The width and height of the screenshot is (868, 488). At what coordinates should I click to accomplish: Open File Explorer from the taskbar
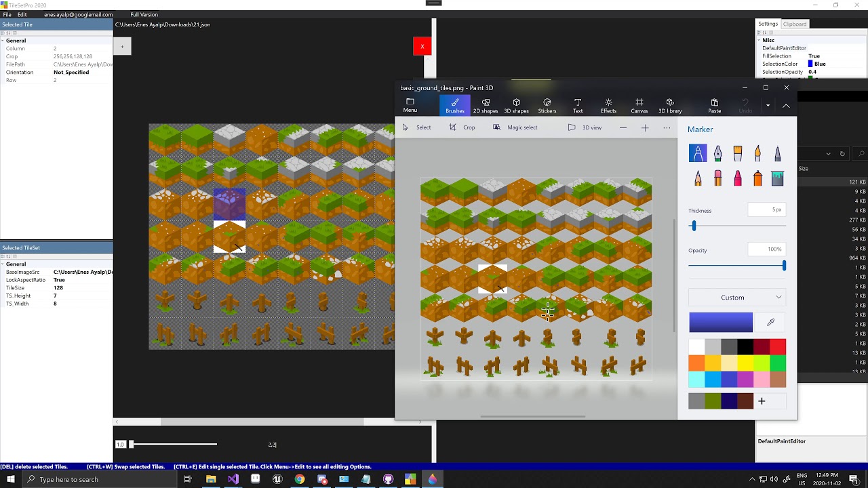(211, 479)
